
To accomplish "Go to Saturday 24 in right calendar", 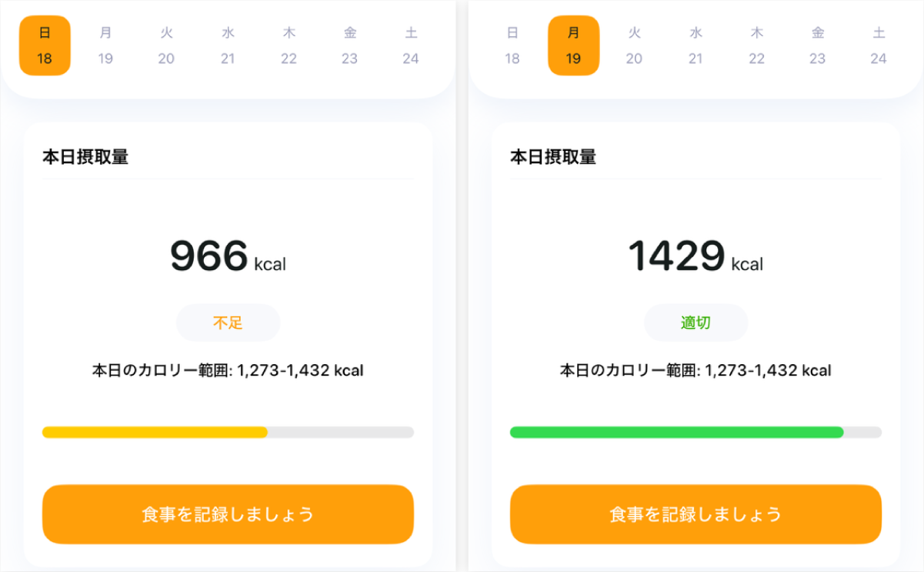I will coord(879,45).
